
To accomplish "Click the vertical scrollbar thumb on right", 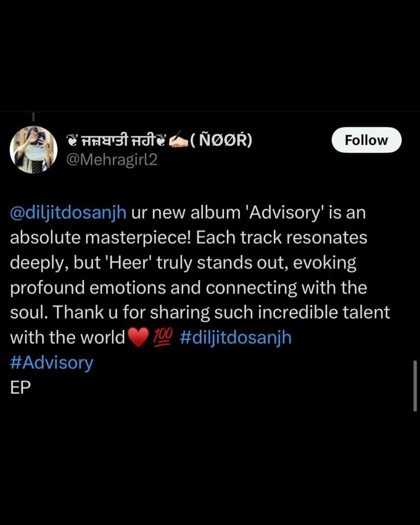I will coord(415,386).
